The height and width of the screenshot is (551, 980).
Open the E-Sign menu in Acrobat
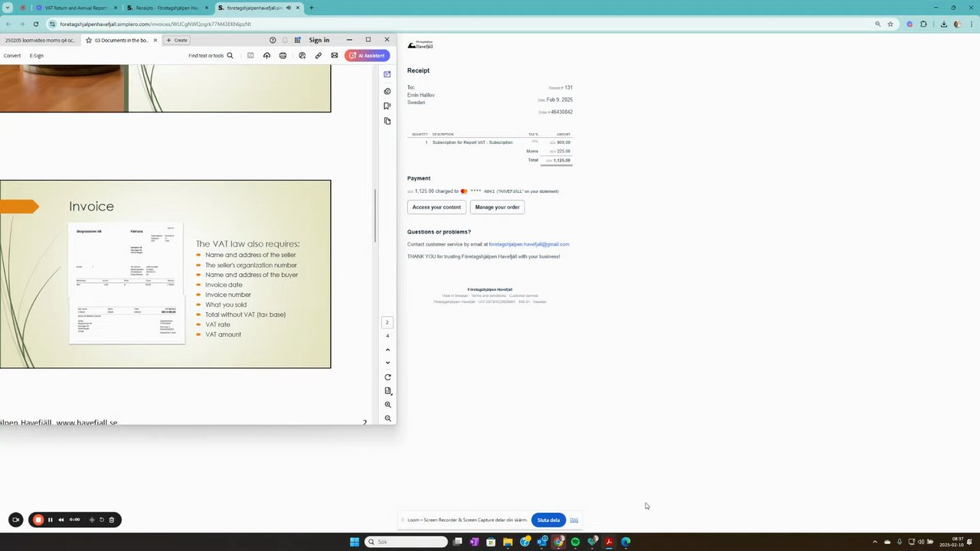37,55
